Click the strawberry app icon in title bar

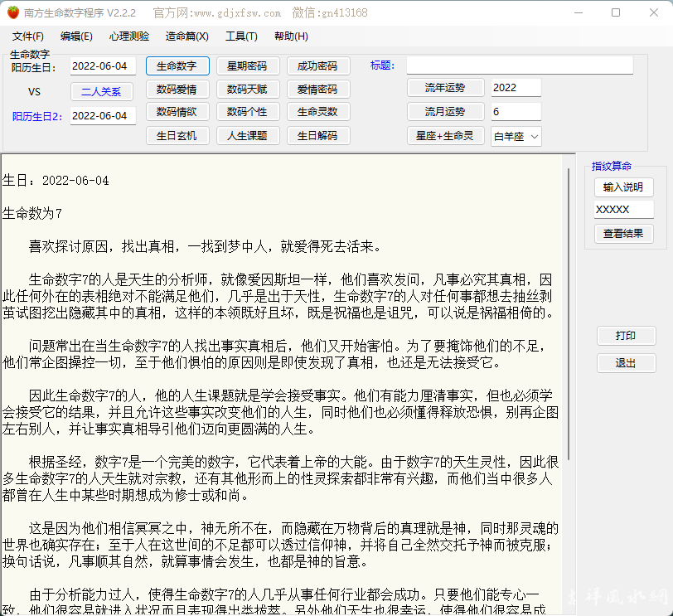12,13
